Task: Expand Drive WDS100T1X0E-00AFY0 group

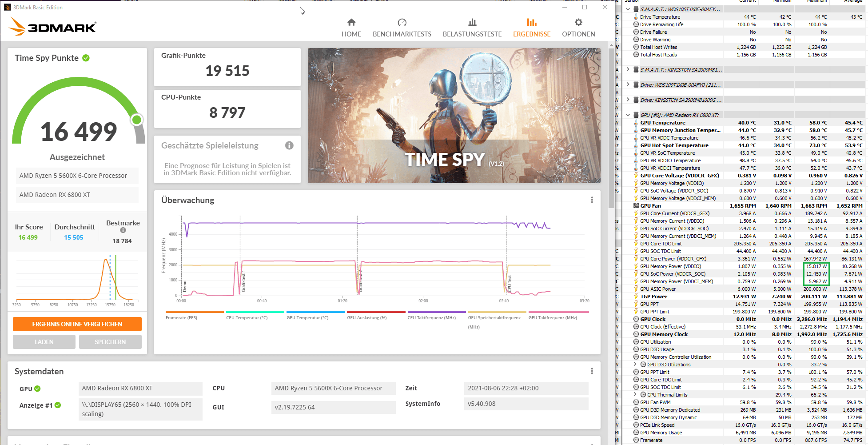Action: coord(628,84)
